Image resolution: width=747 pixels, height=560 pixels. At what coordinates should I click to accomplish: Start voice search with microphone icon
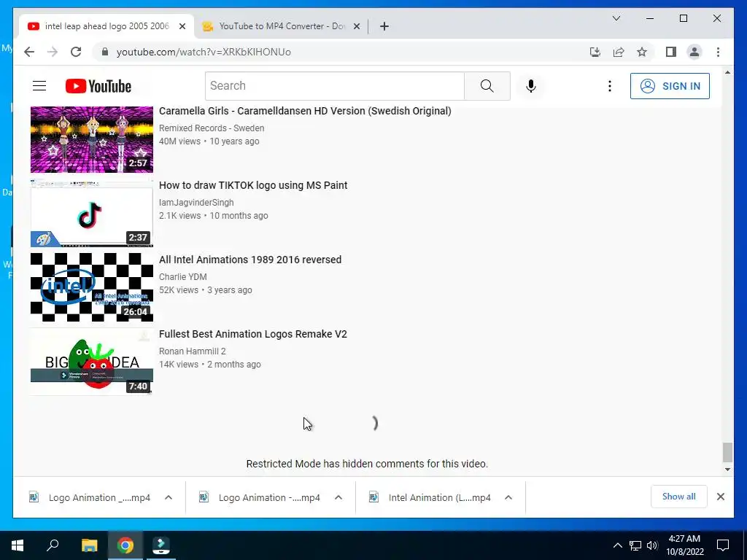pos(531,86)
